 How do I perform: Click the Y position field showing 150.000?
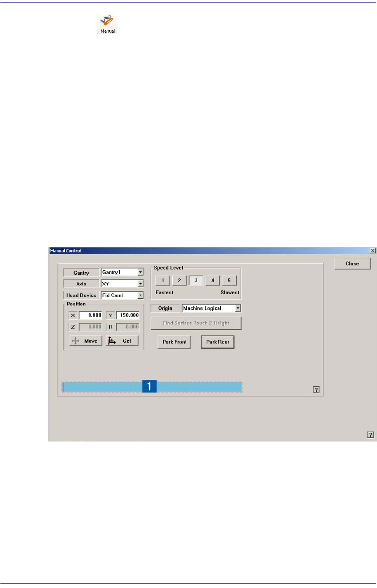click(x=128, y=315)
